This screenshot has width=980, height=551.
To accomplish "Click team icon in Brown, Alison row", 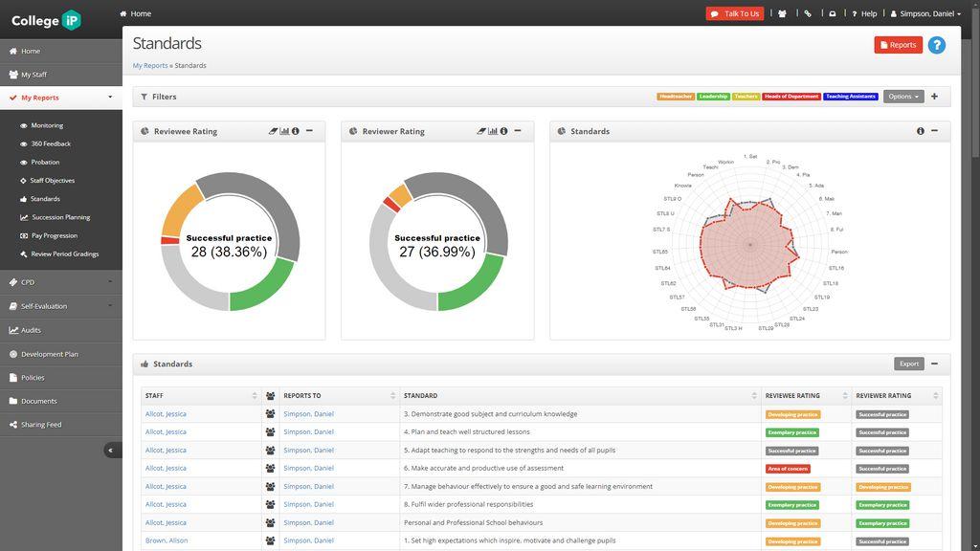I will point(270,540).
